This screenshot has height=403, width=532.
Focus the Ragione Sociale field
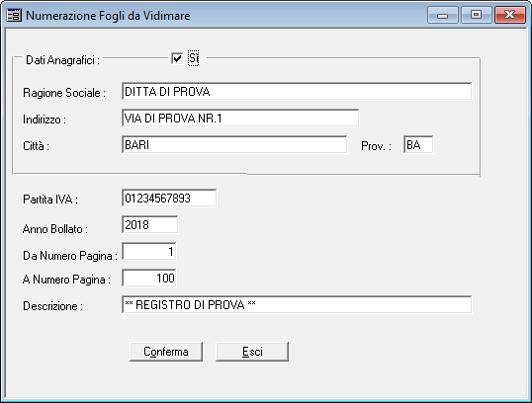(x=297, y=92)
